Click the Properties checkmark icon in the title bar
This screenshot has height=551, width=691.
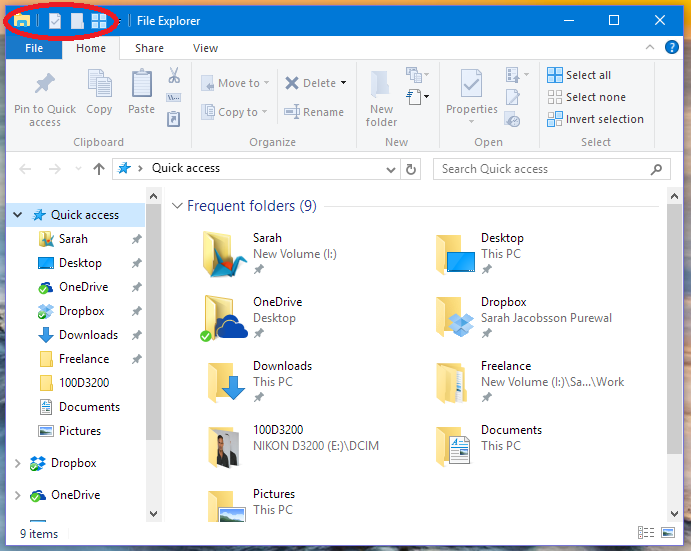pos(55,21)
